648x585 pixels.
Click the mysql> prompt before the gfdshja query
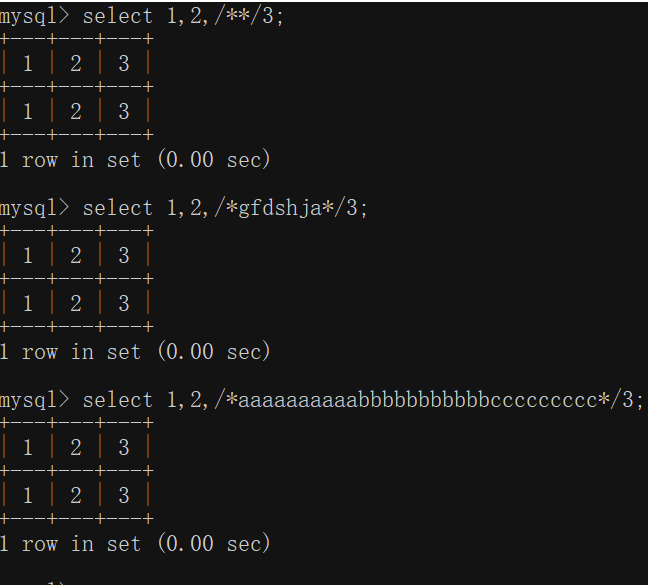34,209
